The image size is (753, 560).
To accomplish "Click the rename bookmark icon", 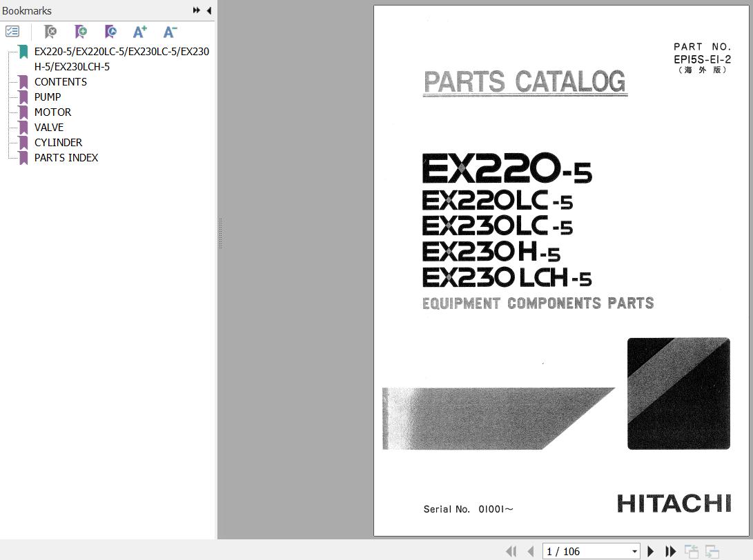I will pyautogui.click(x=110, y=32).
